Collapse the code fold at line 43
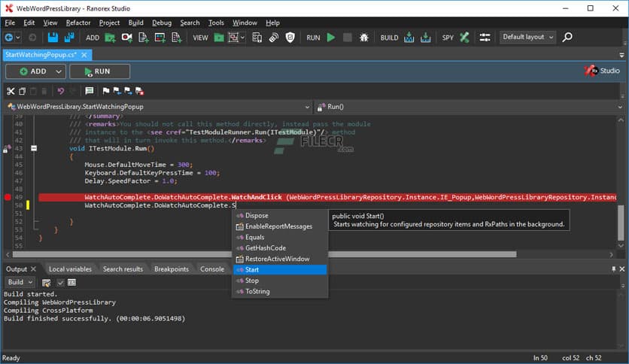The image size is (629, 364). [34, 148]
